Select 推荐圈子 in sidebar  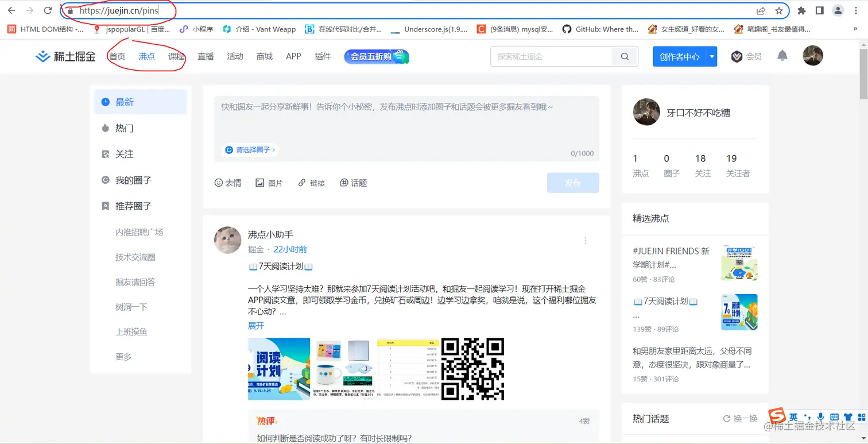point(140,206)
